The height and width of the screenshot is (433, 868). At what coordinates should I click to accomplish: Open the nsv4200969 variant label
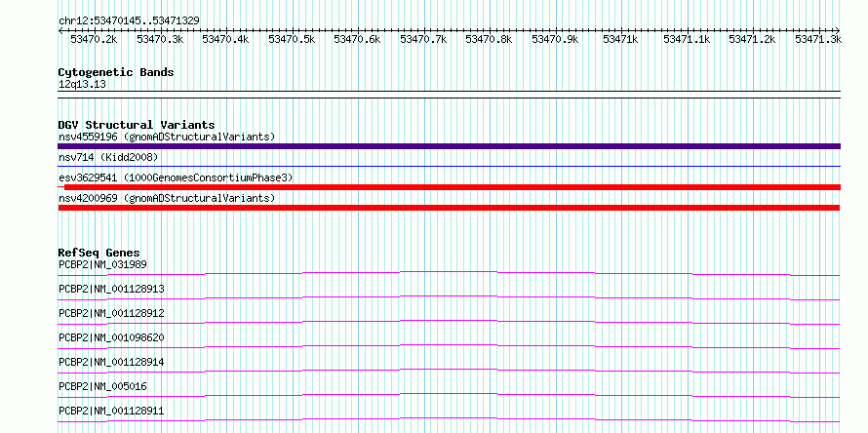click(167, 198)
